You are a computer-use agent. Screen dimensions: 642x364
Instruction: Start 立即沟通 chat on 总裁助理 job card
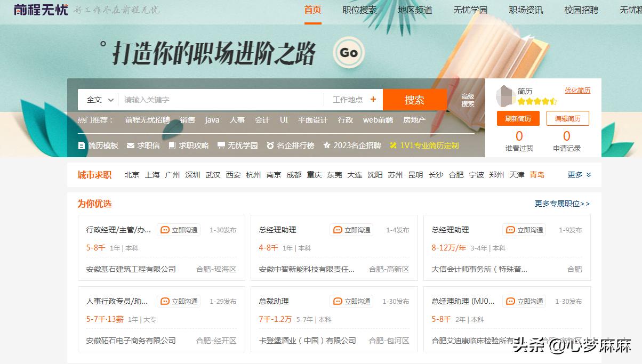tap(352, 301)
